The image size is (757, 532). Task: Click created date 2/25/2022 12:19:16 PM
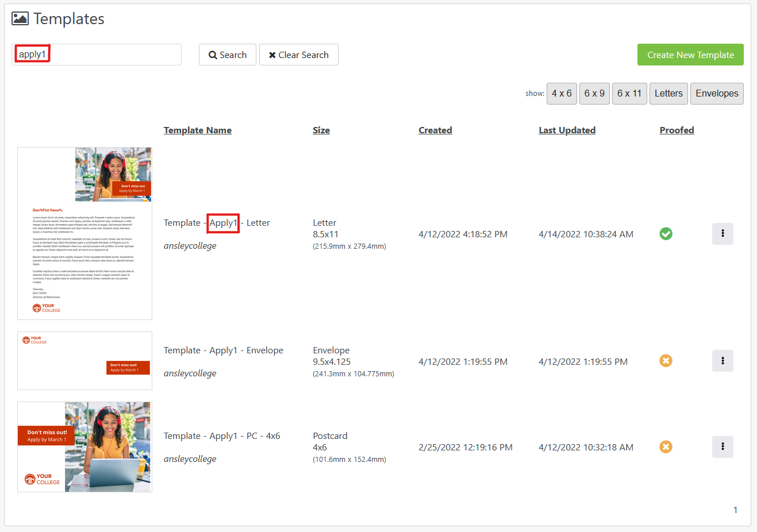tap(466, 448)
